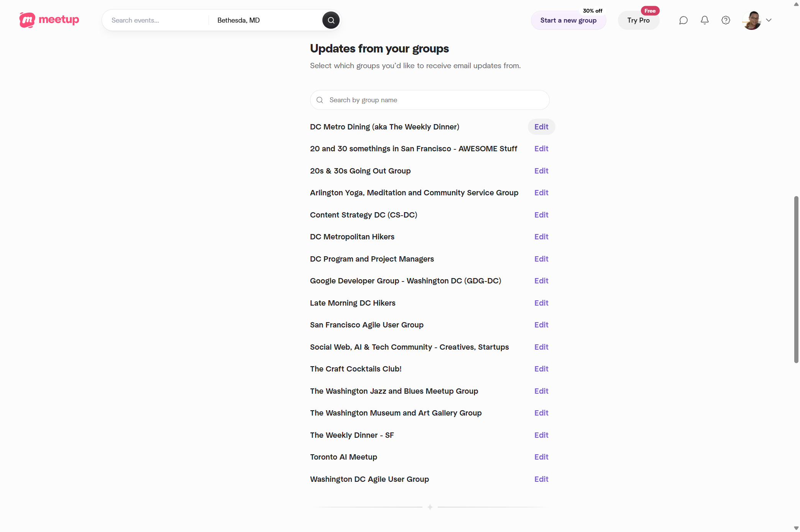Open the messages chat bubble icon
The image size is (800, 532).
pyautogui.click(x=683, y=20)
